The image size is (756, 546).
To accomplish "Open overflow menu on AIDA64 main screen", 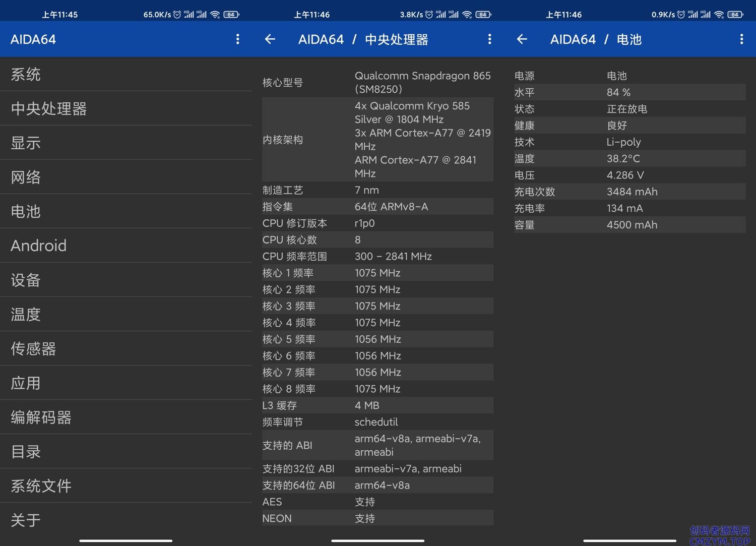I will [x=237, y=39].
